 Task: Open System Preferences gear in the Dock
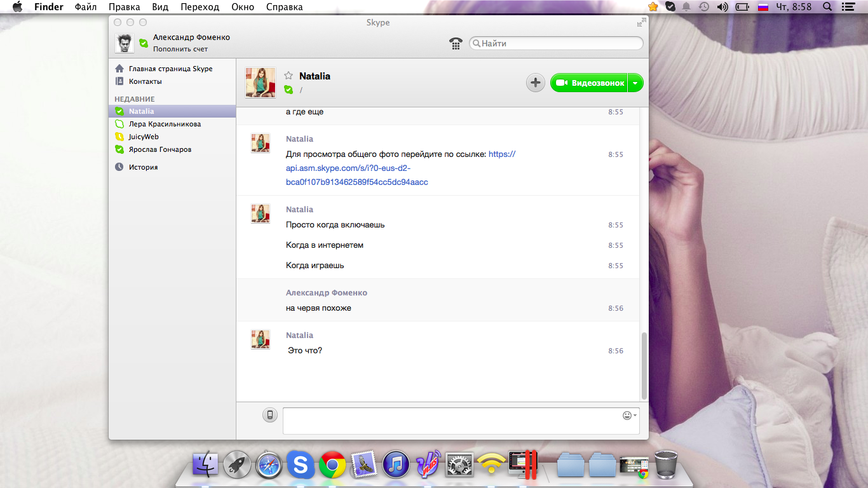pyautogui.click(x=459, y=465)
